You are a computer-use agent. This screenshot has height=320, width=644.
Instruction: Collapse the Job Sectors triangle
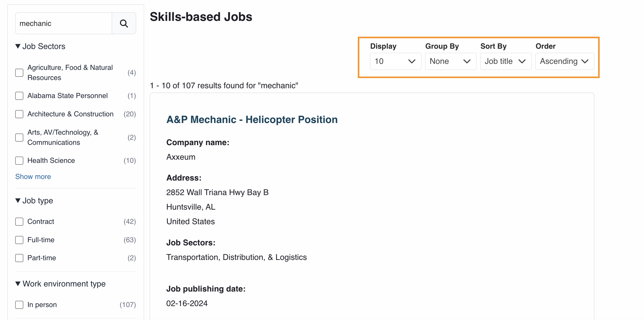pyautogui.click(x=18, y=46)
